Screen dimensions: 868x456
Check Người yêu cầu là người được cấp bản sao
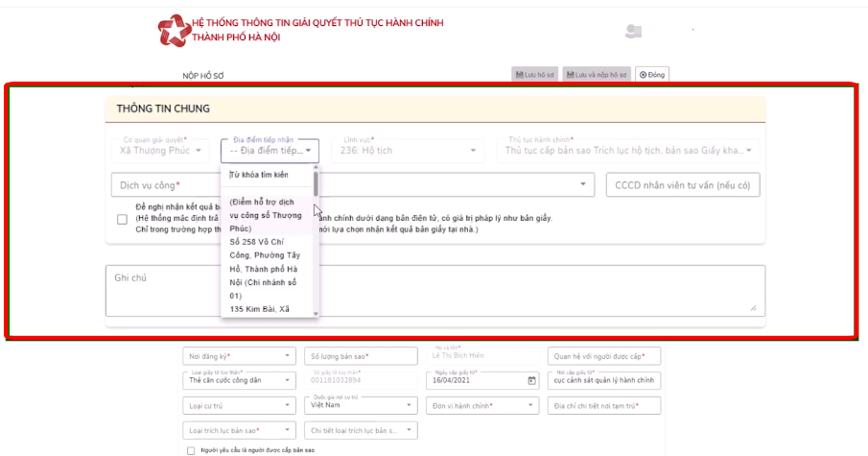[x=191, y=450]
